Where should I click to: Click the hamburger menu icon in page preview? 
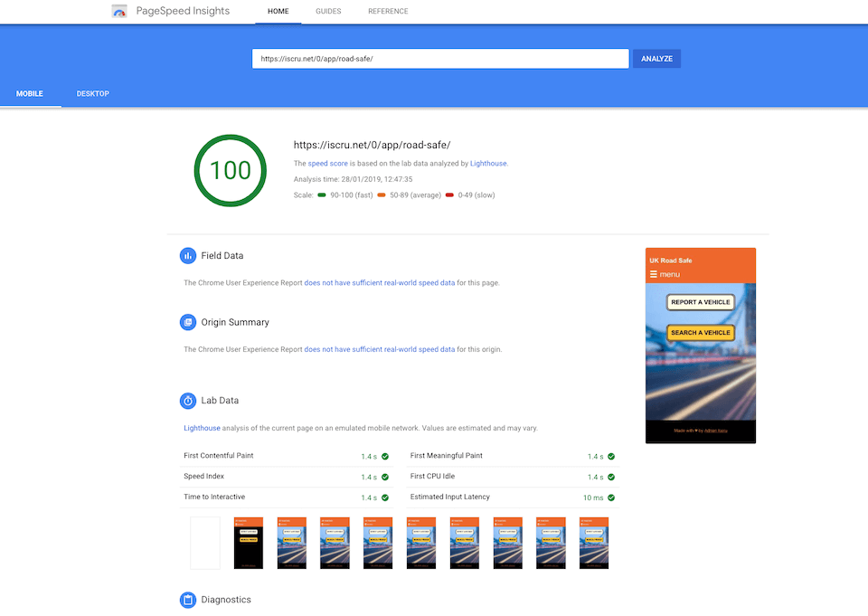(x=653, y=274)
